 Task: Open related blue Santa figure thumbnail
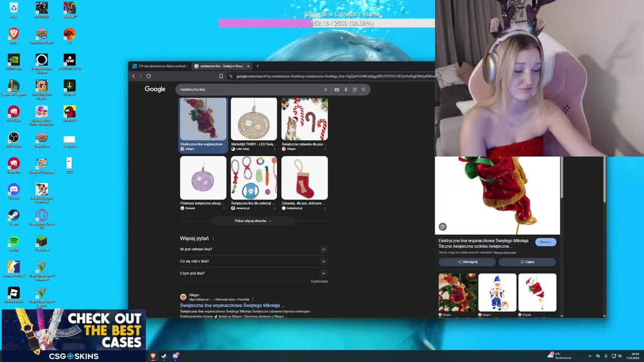pyautogui.click(x=497, y=293)
